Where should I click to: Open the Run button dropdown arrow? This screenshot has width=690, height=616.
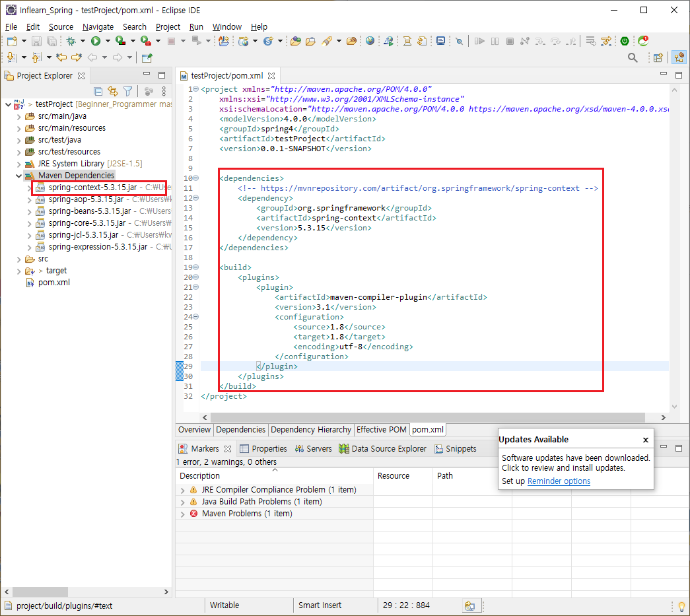tap(108, 42)
